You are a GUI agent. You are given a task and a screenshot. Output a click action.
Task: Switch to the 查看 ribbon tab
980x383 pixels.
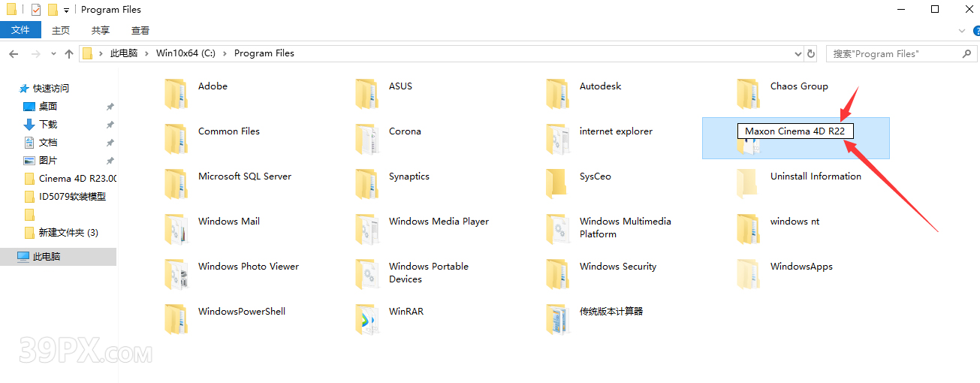(x=140, y=30)
